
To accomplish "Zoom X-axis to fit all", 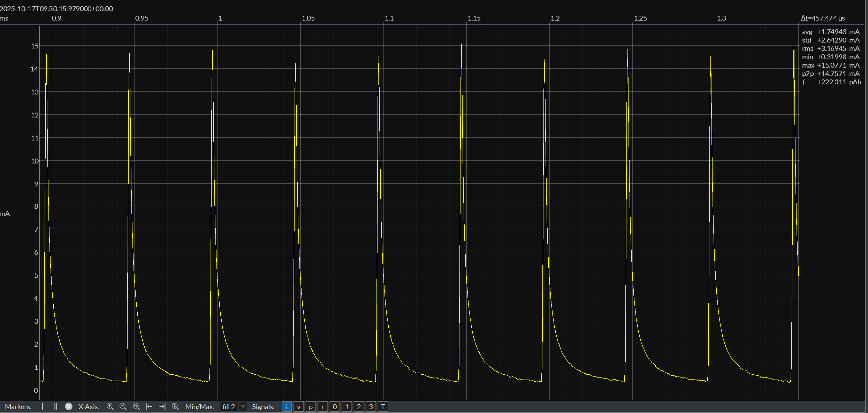I will (136, 406).
